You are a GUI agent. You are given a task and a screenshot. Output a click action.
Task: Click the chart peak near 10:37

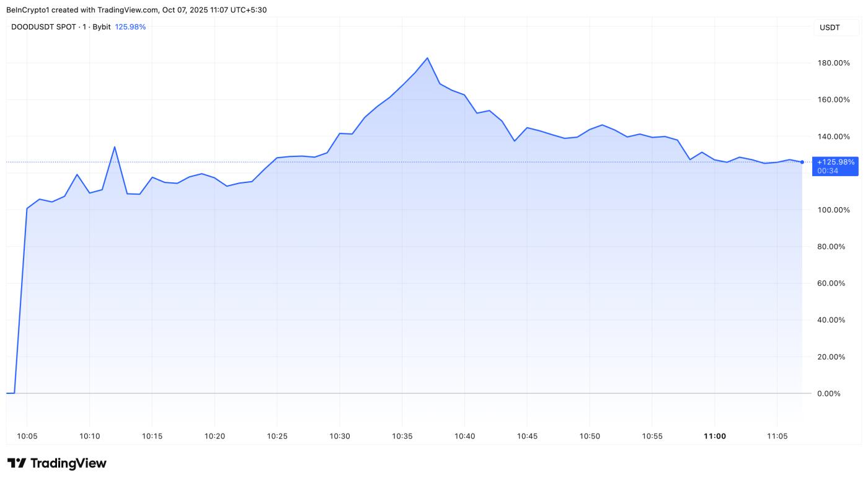[x=427, y=58]
